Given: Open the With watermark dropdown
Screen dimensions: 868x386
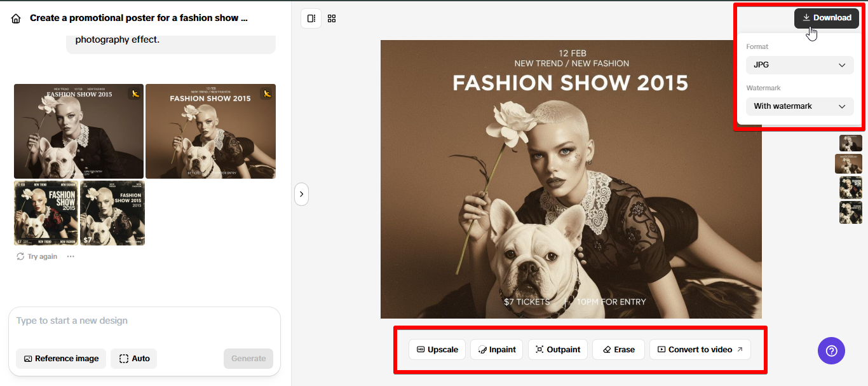Looking at the screenshot, I should pos(799,106).
